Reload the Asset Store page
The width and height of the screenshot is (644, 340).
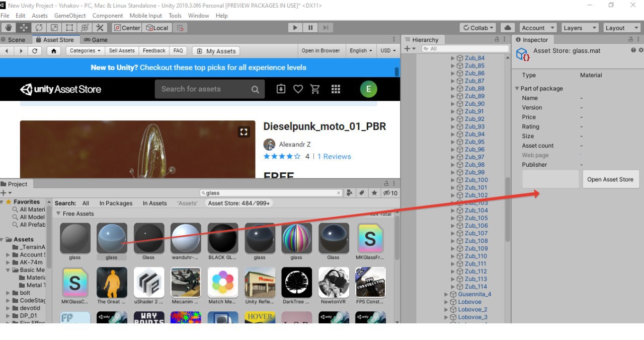click(35, 51)
